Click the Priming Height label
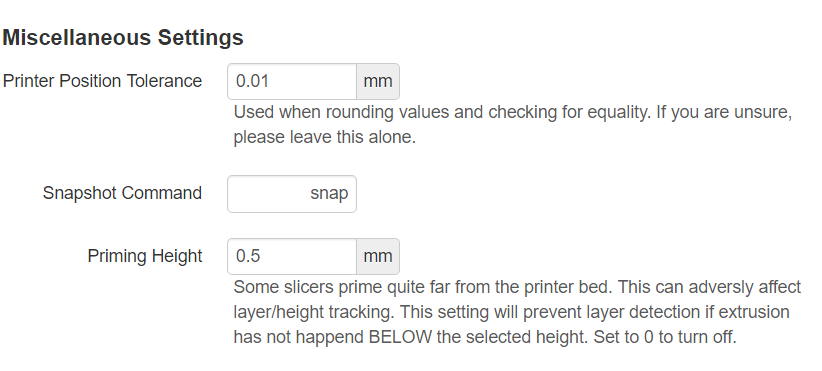 tap(145, 256)
